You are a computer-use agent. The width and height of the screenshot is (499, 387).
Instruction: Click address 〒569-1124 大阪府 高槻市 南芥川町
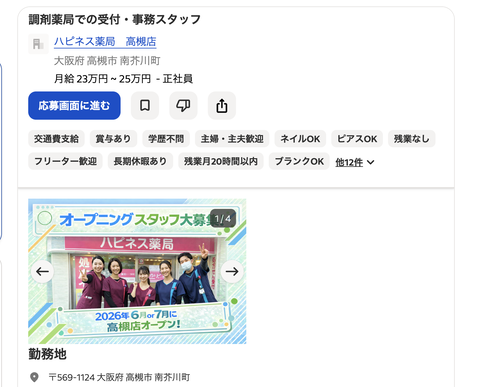point(119,377)
